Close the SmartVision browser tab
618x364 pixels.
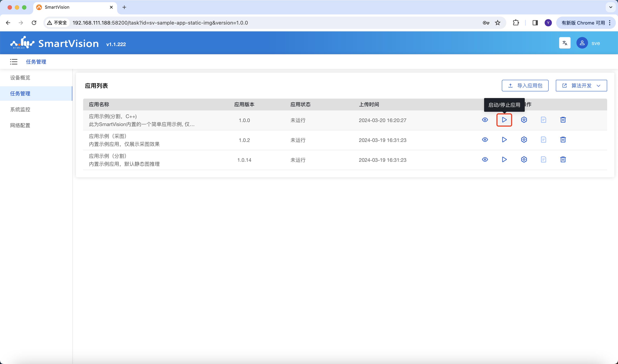click(111, 7)
